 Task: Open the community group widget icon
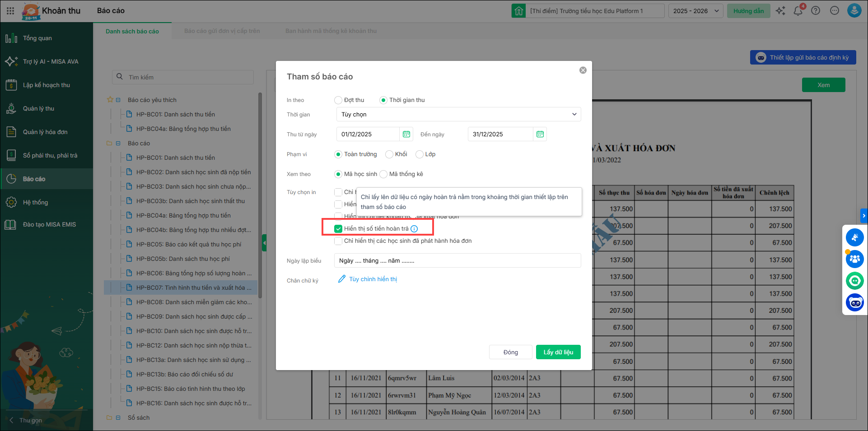coord(855,259)
